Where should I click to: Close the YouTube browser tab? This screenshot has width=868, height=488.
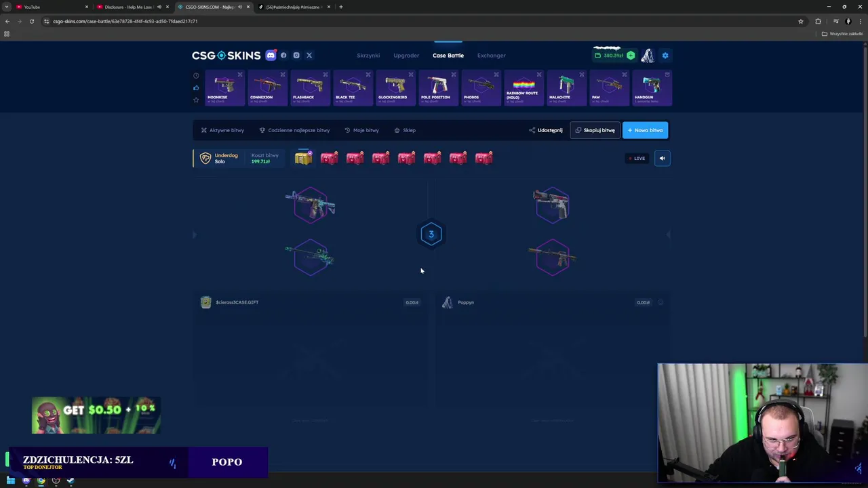[86, 7]
